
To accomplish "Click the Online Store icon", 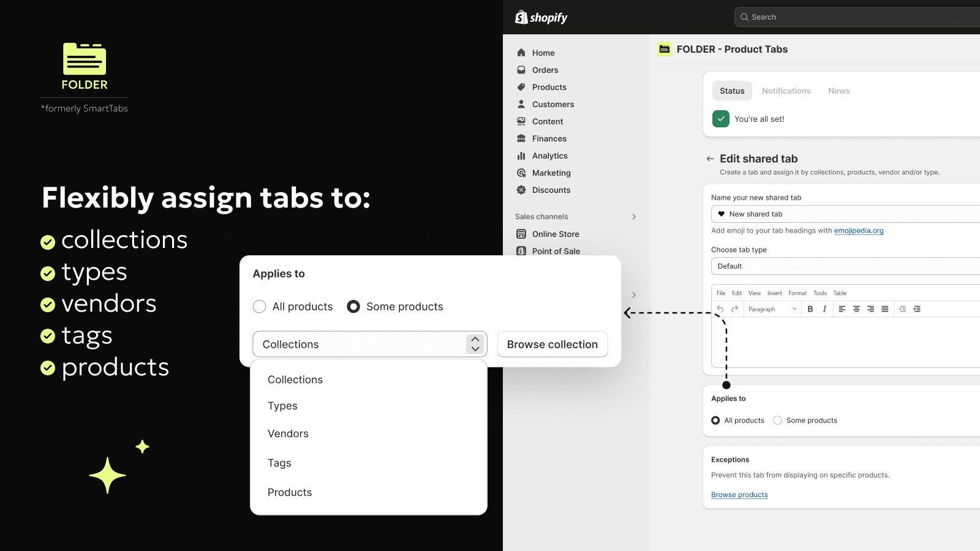I will (x=521, y=234).
